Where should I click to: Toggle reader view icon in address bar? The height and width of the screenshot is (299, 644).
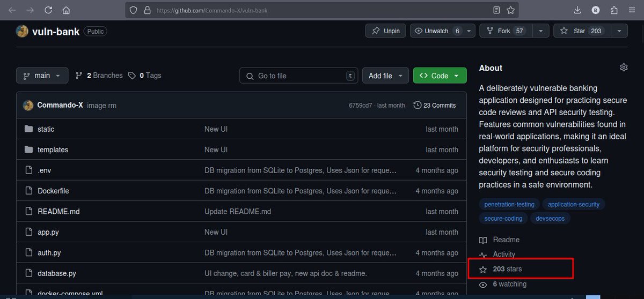497,10
